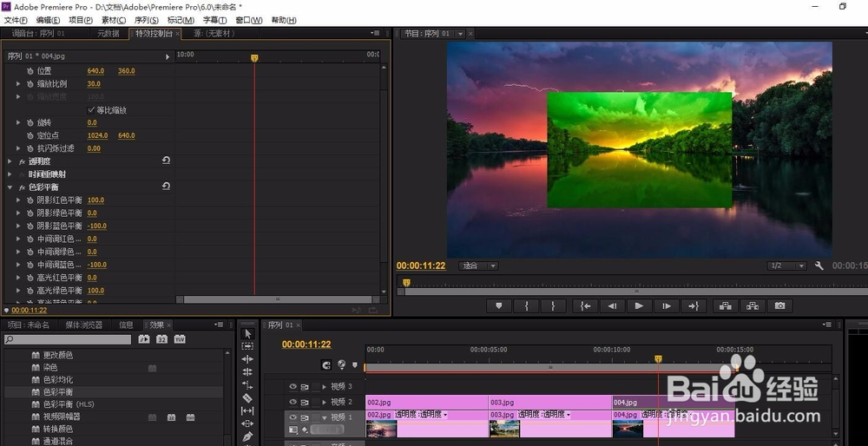This screenshot has height=446, width=868.
Task: Click the Mark In button
Action: [x=526, y=306]
